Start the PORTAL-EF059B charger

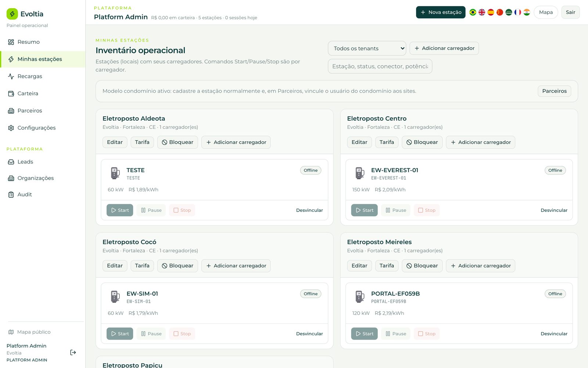(364, 334)
